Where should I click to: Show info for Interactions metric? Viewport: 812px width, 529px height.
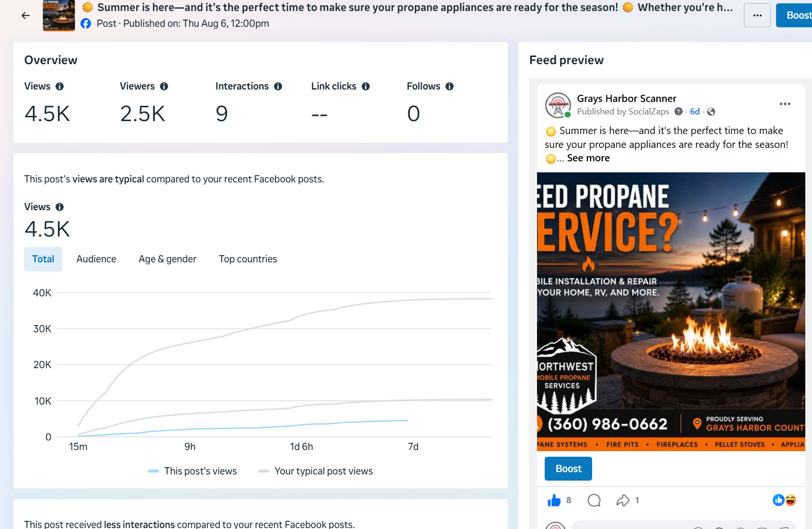[278, 86]
